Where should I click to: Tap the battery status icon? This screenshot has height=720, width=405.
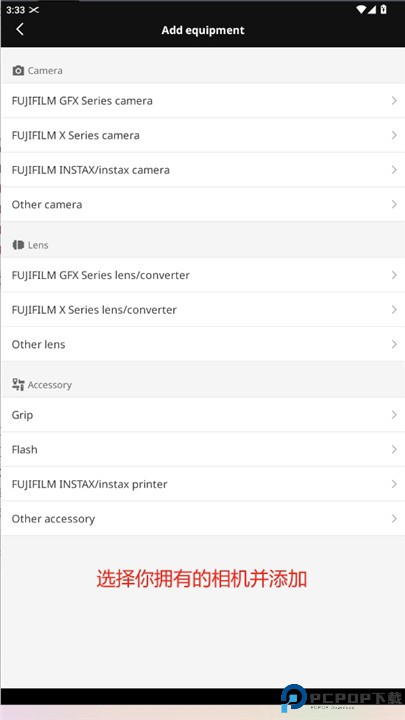(x=383, y=10)
